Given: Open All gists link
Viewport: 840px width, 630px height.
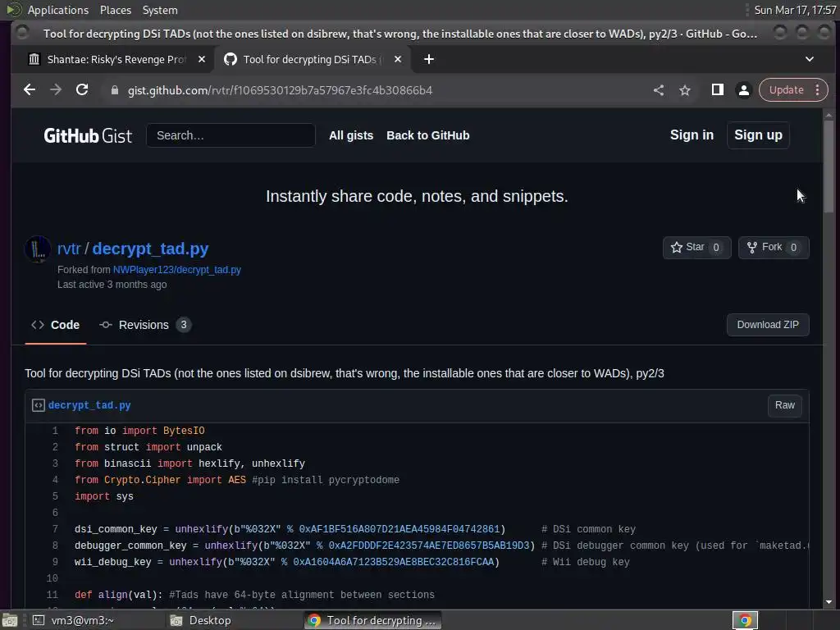Looking at the screenshot, I should click(351, 135).
